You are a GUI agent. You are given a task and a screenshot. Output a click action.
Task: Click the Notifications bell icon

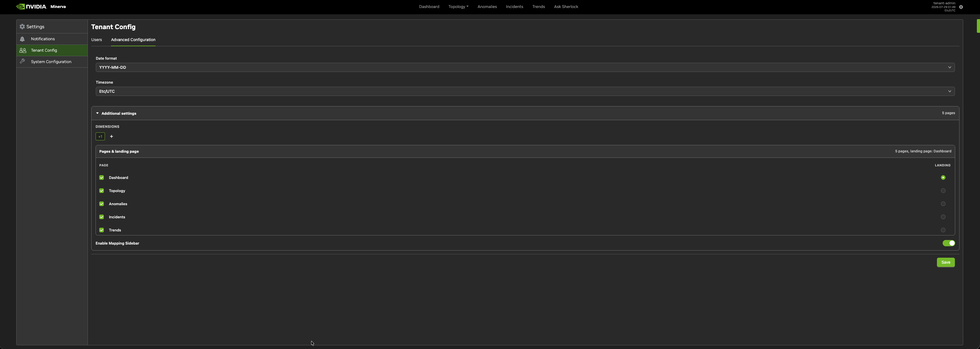pyautogui.click(x=23, y=39)
